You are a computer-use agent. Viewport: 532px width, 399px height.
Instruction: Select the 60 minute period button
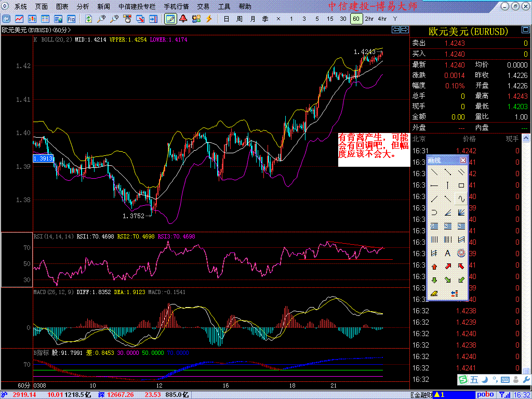(x=356, y=19)
